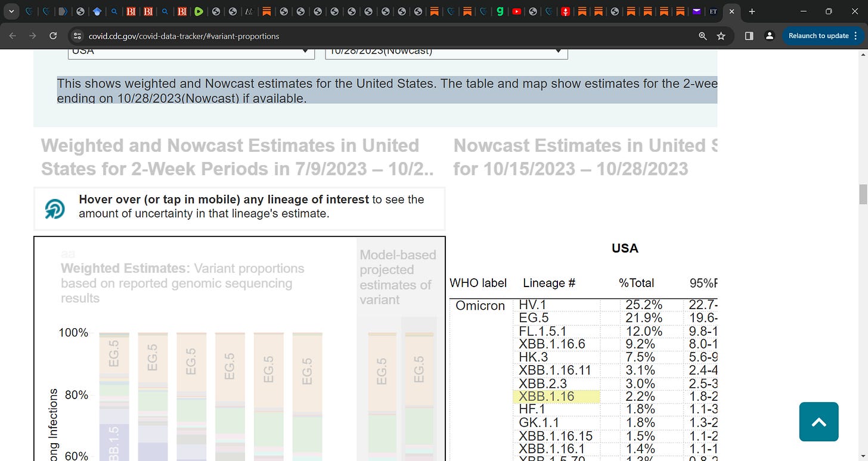Reload the CDC data tracker page
This screenshot has width=868, height=461.
tap(53, 36)
